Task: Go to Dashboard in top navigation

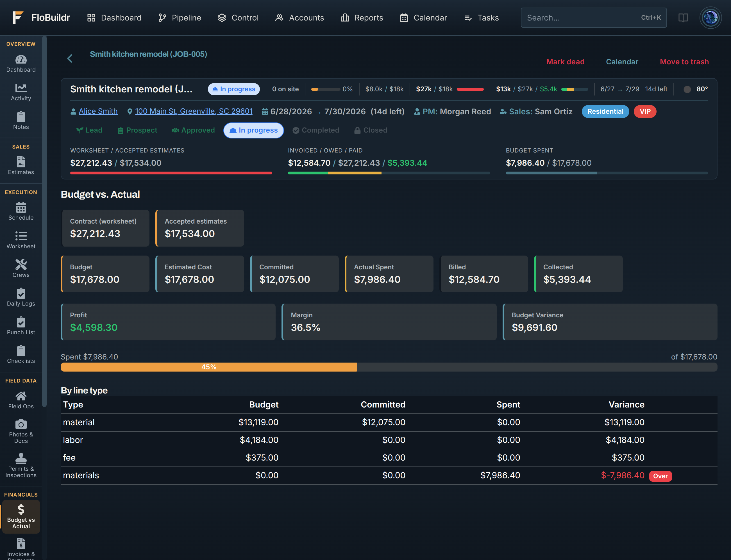Action: pyautogui.click(x=114, y=18)
